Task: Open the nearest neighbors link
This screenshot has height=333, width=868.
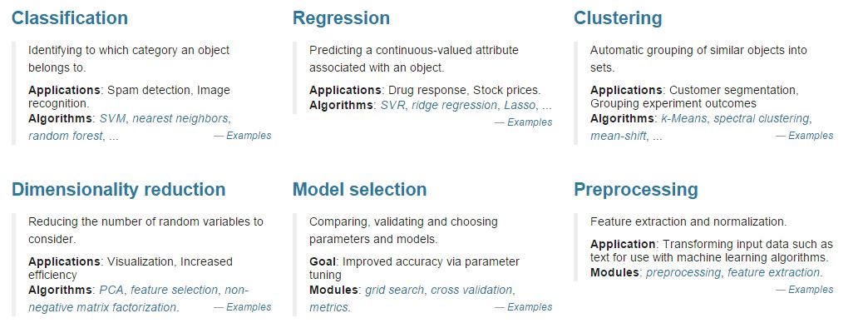Action: point(180,118)
